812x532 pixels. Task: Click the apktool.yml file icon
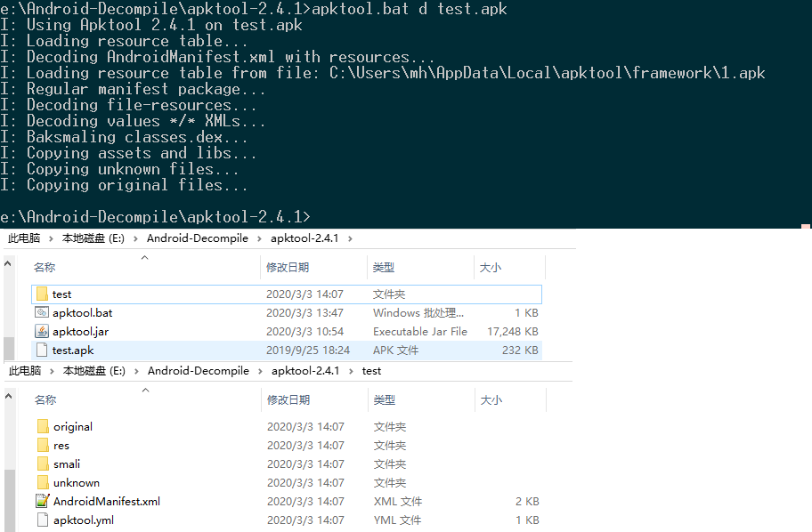point(44,520)
